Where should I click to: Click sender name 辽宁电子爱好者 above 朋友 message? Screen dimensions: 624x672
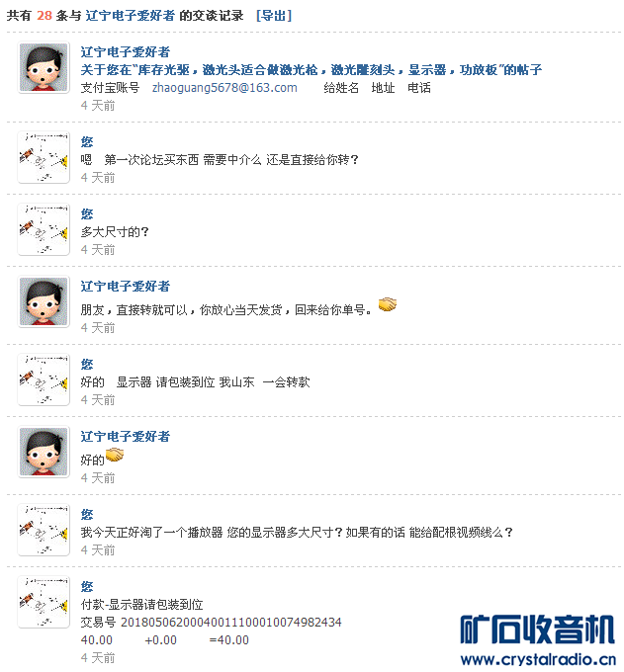[126, 287]
